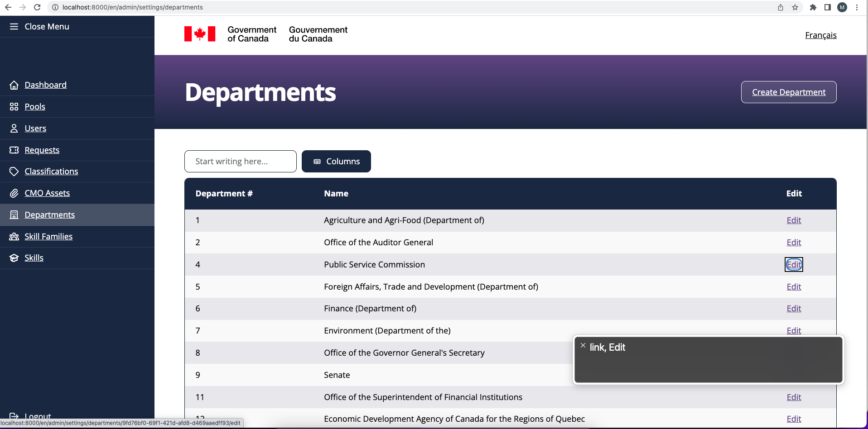Select the Skills graduation cap icon

(14, 257)
